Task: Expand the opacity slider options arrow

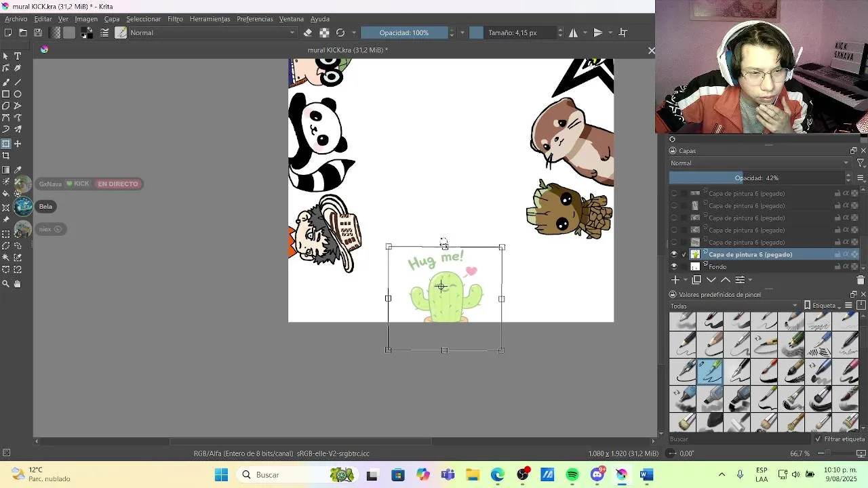Action: pos(462,33)
